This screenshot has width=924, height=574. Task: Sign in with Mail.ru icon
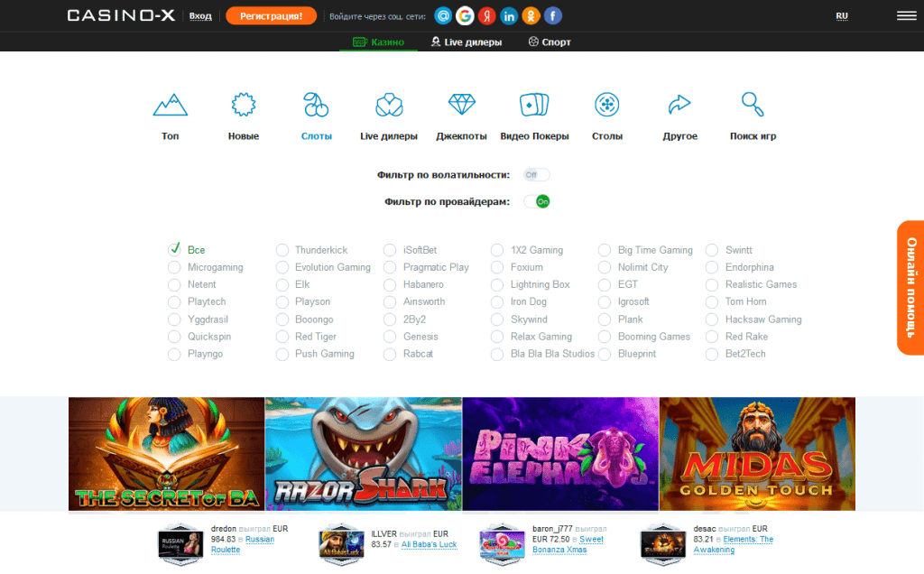pyautogui.click(x=443, y=16)
